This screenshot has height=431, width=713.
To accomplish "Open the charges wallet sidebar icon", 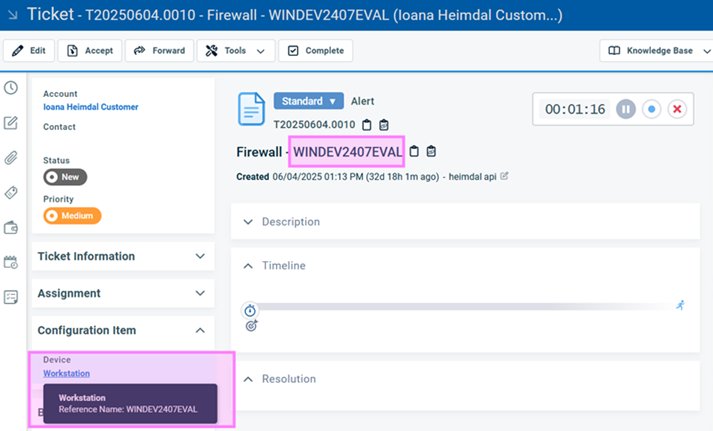I will tap(11, 227).
